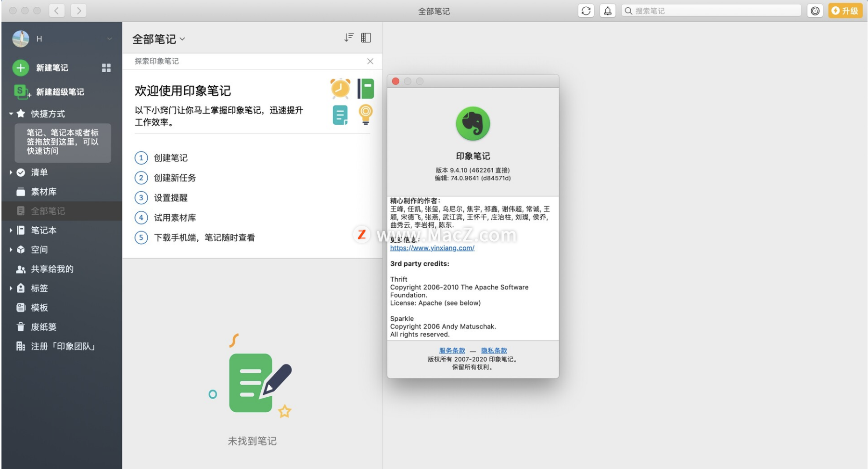Toggle the note list view layout icon
Screen dimensions: 868x469
pos(366,38)
